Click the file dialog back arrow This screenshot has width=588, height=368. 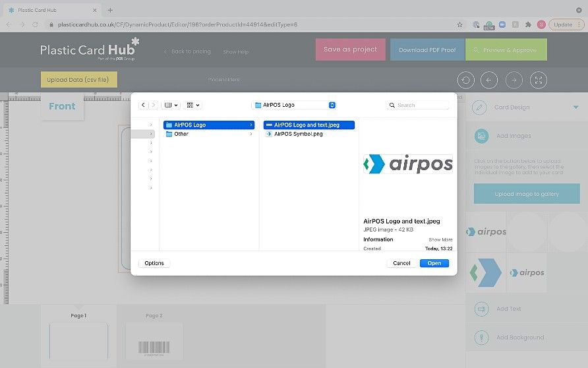pos(143,105)
